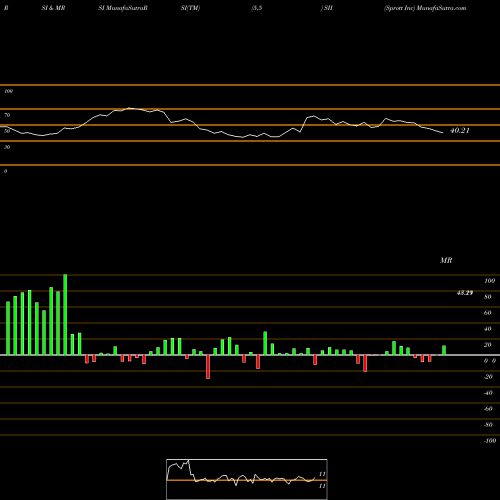The height and width of the screenshot is (500, 500).
Task: Click the 'SI MunafaSutraR' header text
Action: [x=123, y=8]
